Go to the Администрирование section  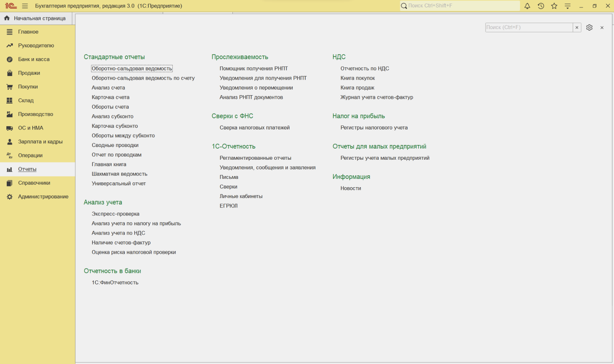click(x=43, y=197)
